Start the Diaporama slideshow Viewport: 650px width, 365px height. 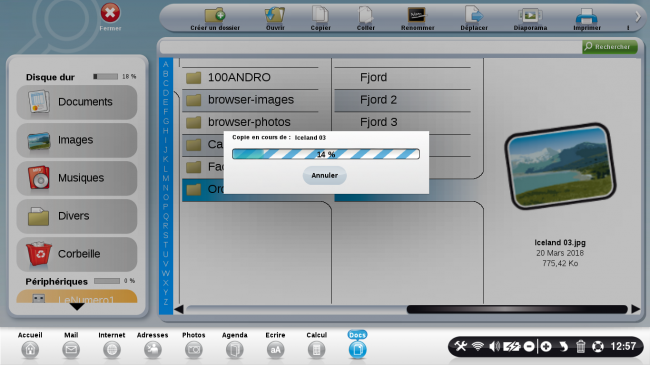point(530,15)
